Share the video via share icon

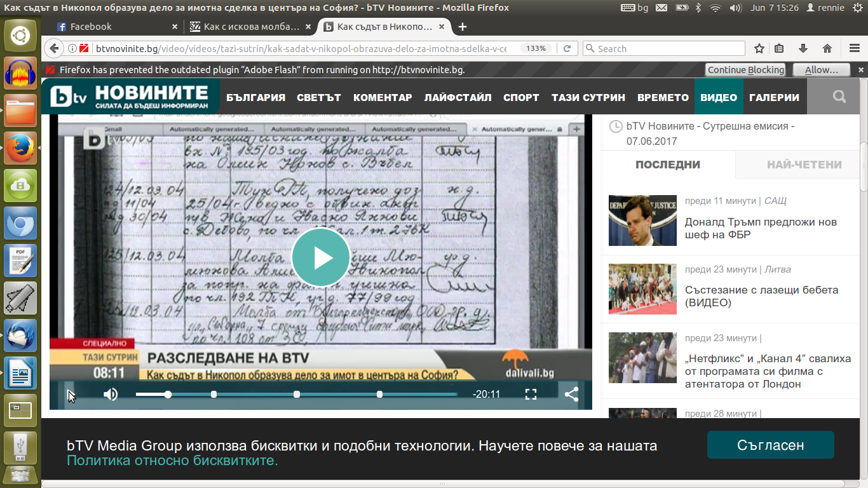tap(571, 395)
